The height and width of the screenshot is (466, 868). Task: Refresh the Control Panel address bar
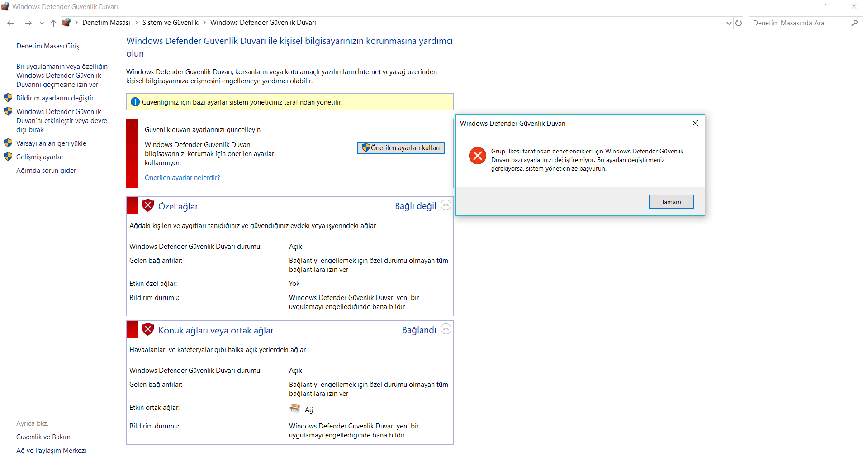coord(739,23)
